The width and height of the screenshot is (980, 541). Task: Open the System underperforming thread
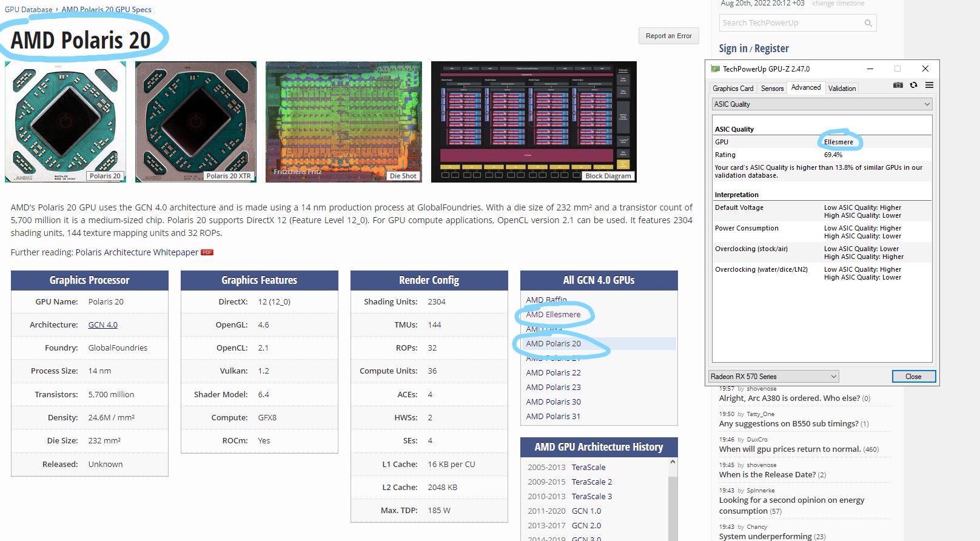coord(765,537)
